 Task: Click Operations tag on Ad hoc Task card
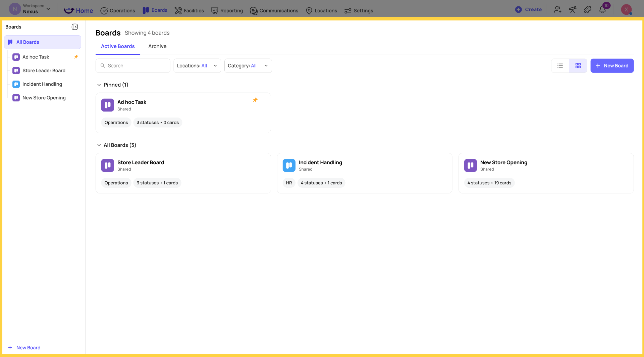pos(116,123)
